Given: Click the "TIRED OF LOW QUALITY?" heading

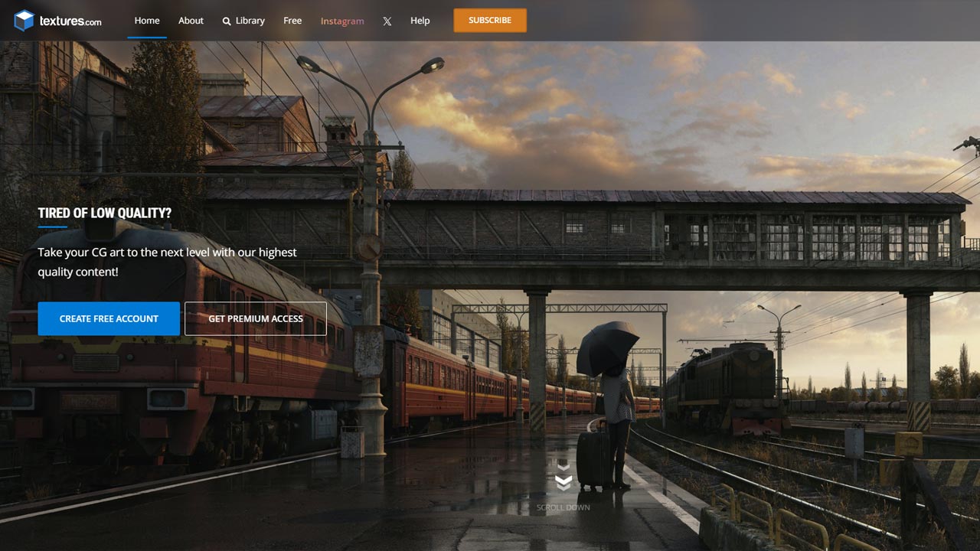Looking at the screenshot, I should (105, 213).
